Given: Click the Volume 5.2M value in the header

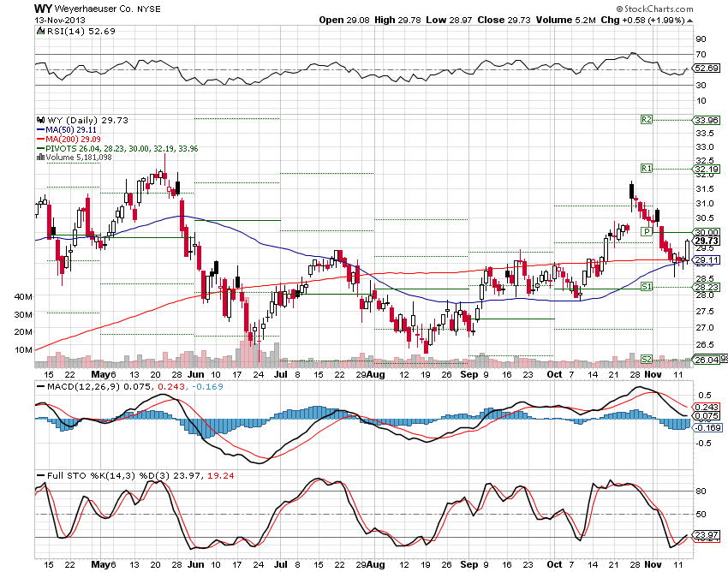Looking at the screenshot, I should click(565, 20).
